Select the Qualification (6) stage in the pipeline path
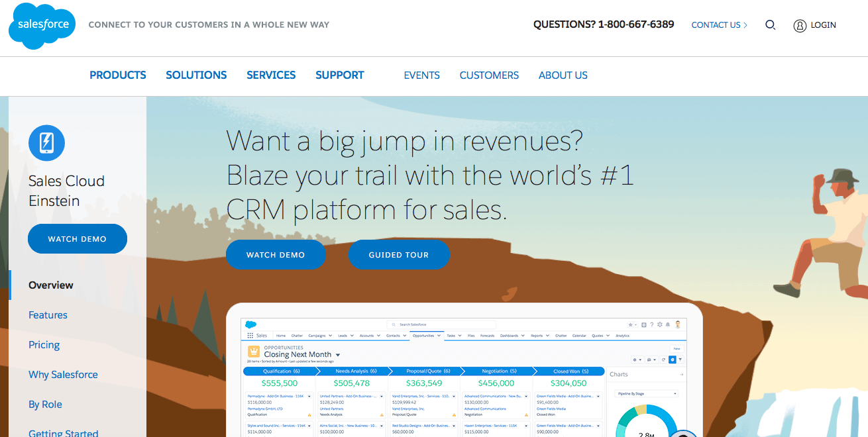This screenshot has height=437, width=868. click(x=280, y=371)
